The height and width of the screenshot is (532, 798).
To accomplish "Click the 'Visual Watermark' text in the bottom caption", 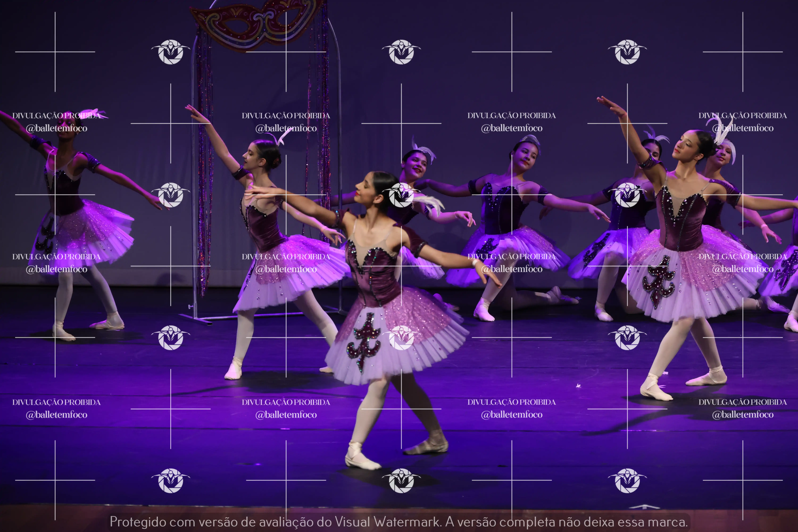I will point(387,521).
